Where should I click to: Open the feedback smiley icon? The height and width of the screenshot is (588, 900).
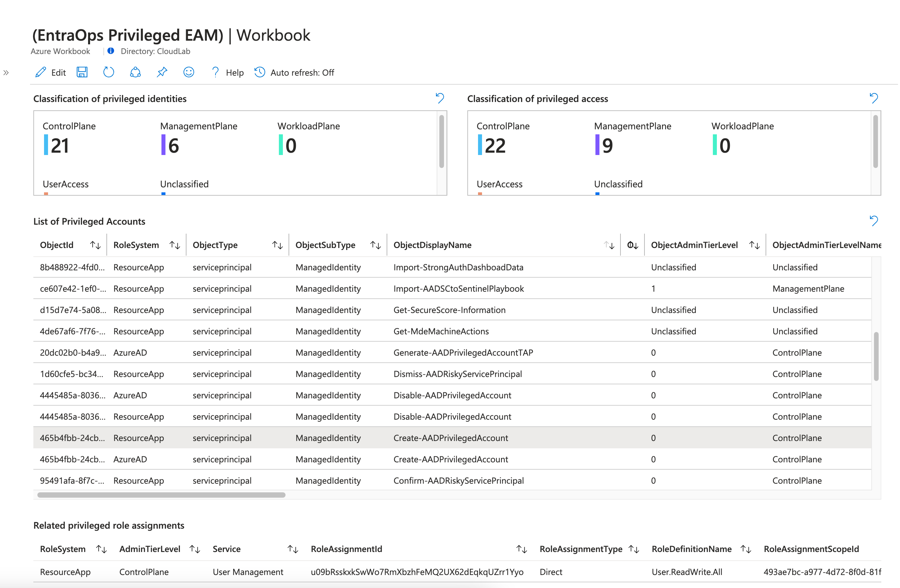click(x=189, y=72)
